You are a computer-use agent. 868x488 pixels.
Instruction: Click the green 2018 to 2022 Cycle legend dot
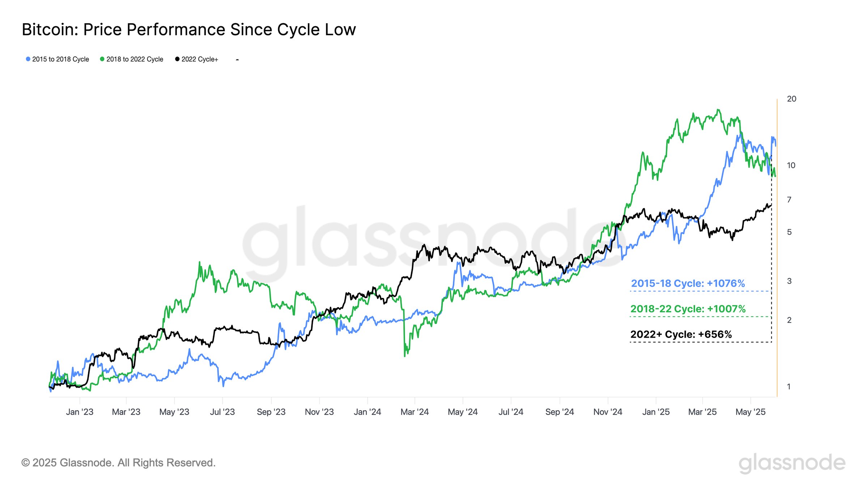102,59
